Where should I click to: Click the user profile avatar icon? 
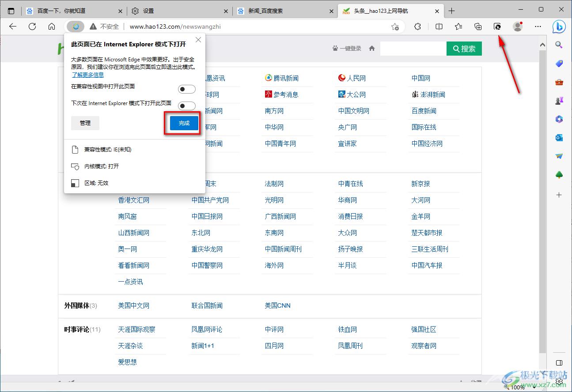pos(518,26)
